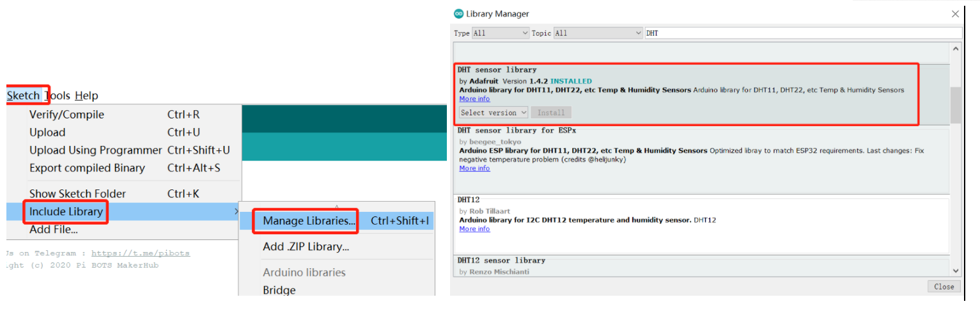980x313 pixels.
Task: Choose Export compiled Binary
Action: 124,168
